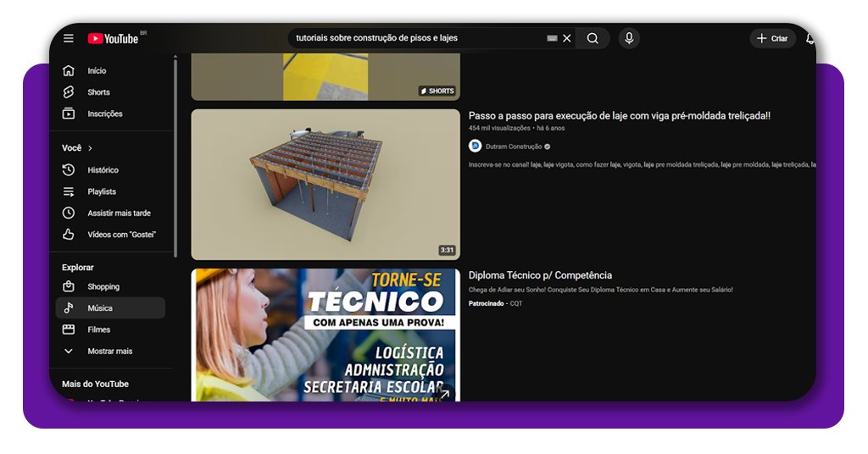Open Histórico watch history
This screenshot has width=868, height=454.
(x=103, y=170)
